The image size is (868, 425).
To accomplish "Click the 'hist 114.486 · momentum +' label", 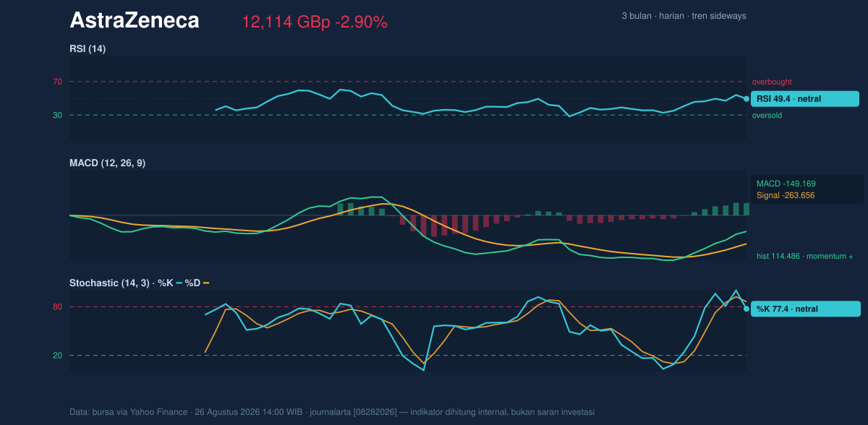I will pos(804,256).
